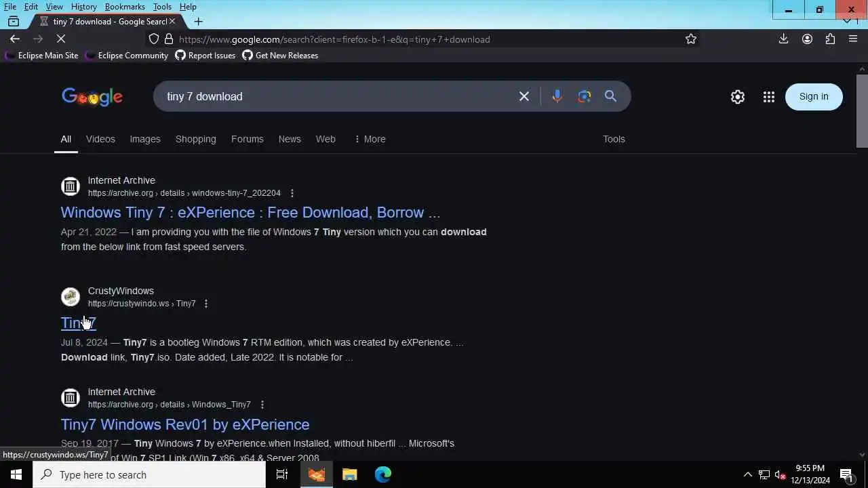This screenshot has width=868, height=488.
Task: Close the tiny 7 download tab
Action: [172, 22]
